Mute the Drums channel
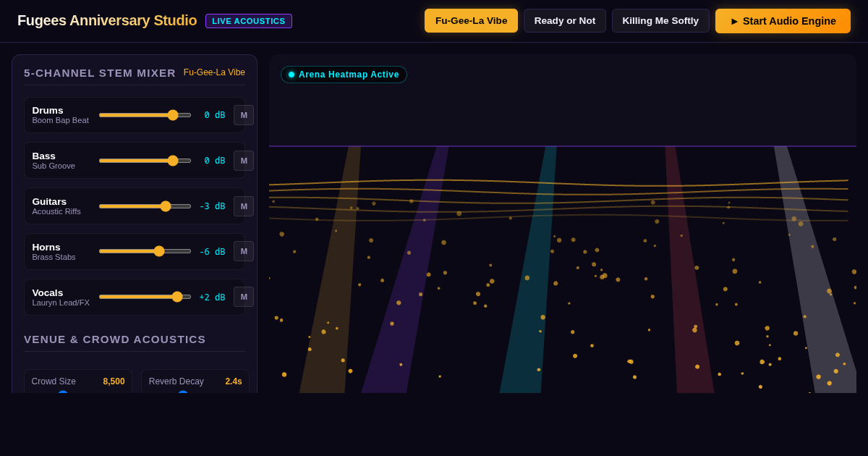 click(x=244, y=115)
